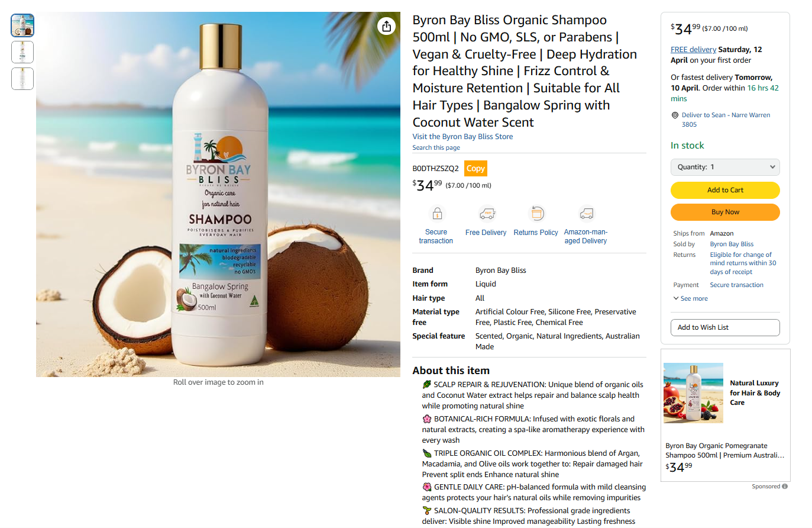Click the share icon on product image
Screen dimensions: 812x528
point(386,26)
